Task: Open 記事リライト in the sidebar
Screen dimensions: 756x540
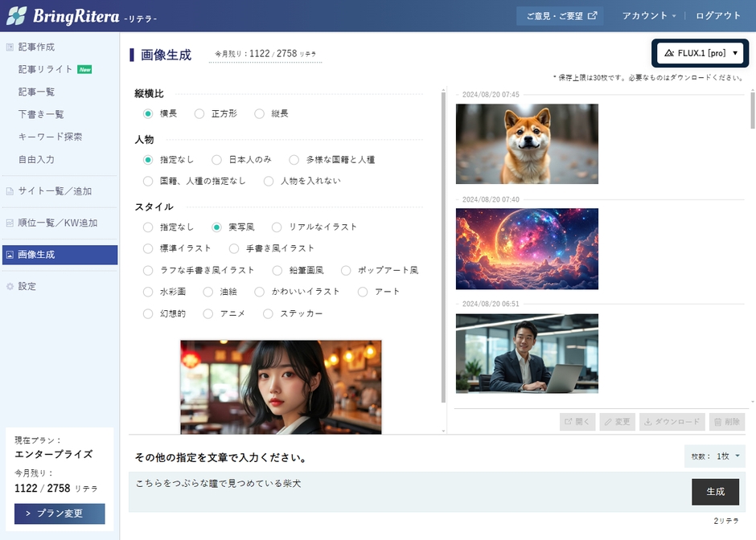Action: pos(46,70)
